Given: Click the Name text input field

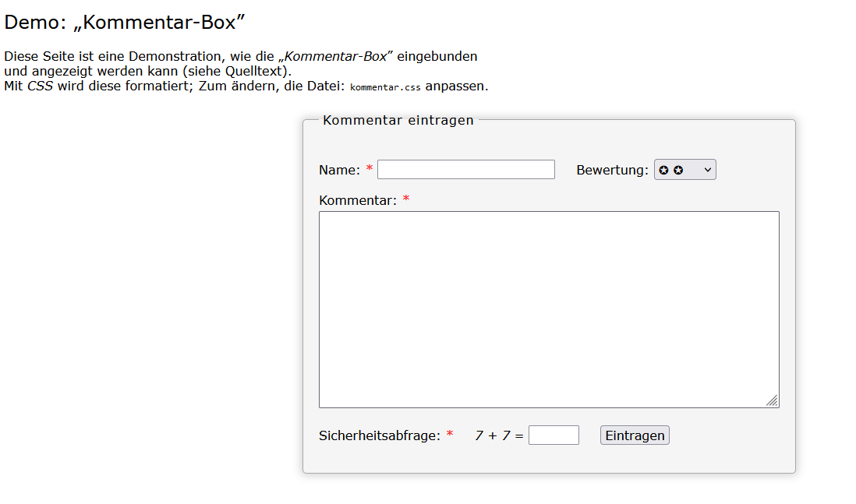Looking at the screenshot, I should (465, 170).
